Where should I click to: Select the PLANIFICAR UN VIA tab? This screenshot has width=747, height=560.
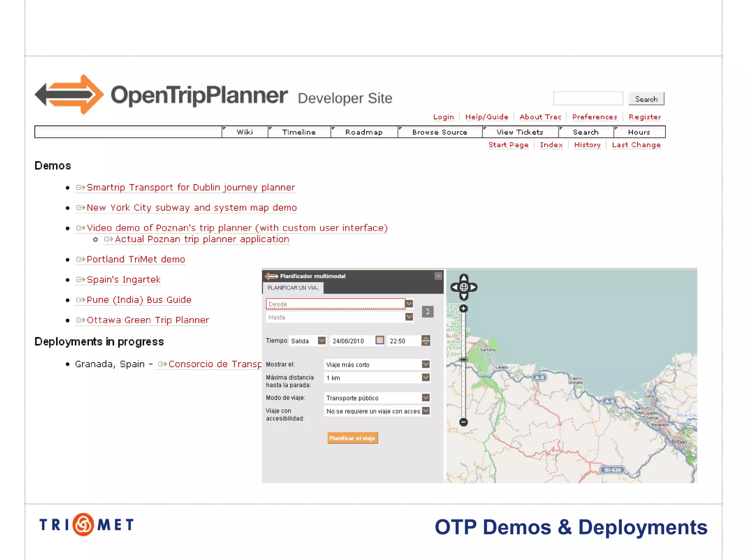(x=293, y=288)
